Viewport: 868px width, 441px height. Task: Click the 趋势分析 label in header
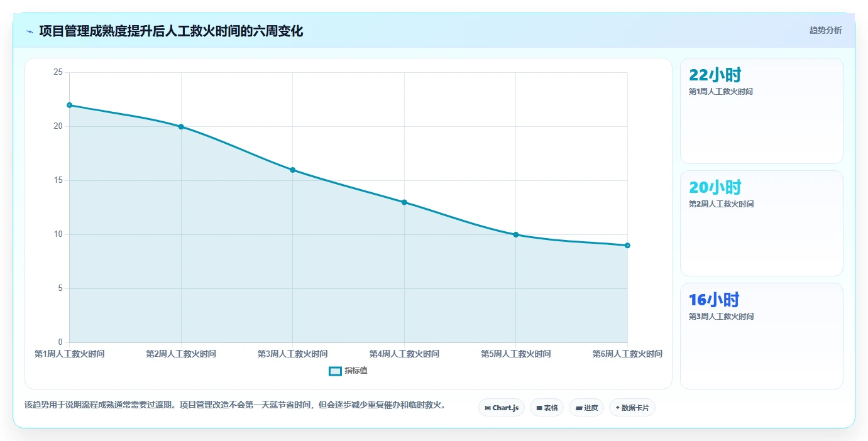pyautogui.click(x=825, y=30)
